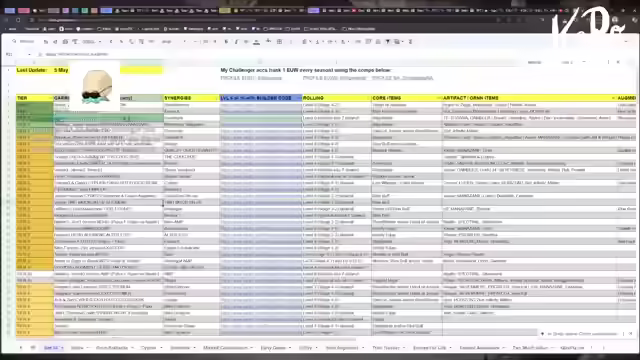Click the add new sheet plus button

pos(21,348)
